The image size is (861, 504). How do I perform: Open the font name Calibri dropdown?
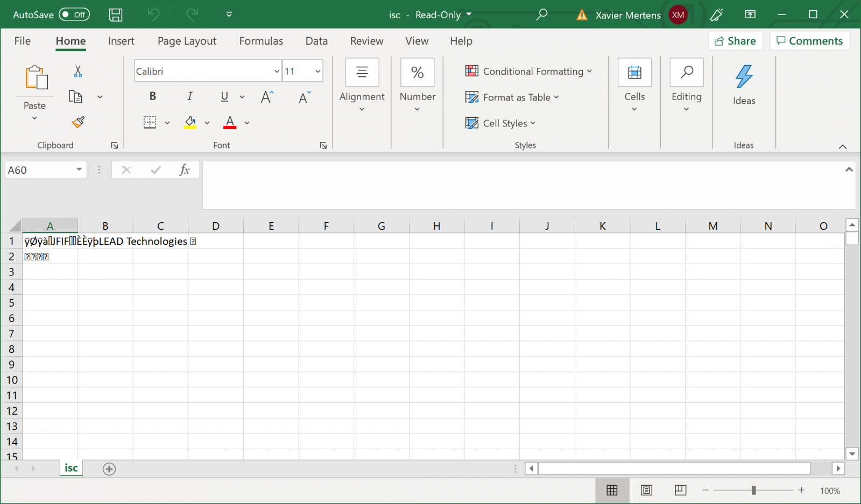[277, 72]
